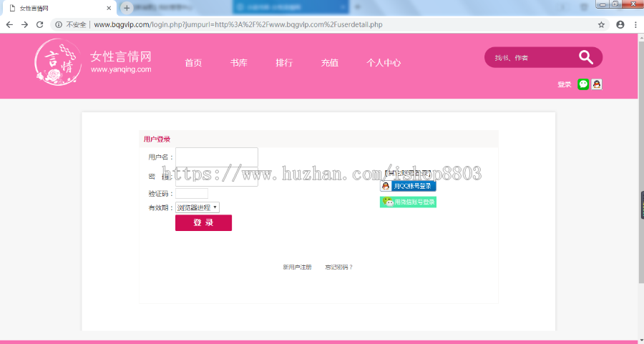Click the 女性言情网 site title text
Image resolution: width=644 pixels, height=344 pixels.
[x=121, y=56]
